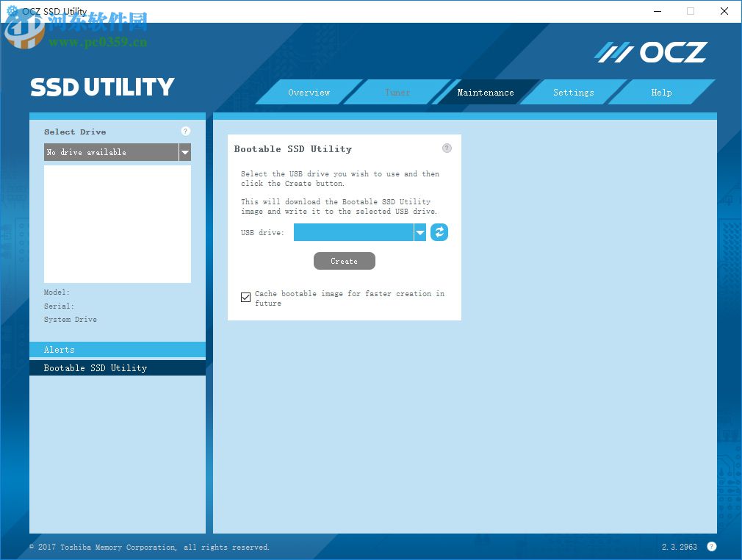Expand the drive selector arrow button
742x560 pixels.
click(x=185, y=152)
